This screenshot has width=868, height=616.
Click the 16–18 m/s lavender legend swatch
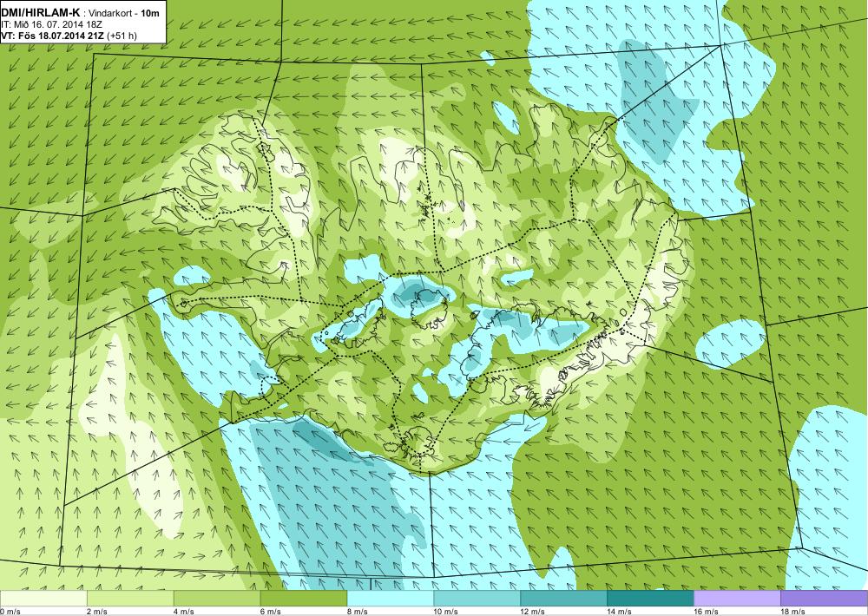point(737,599)
